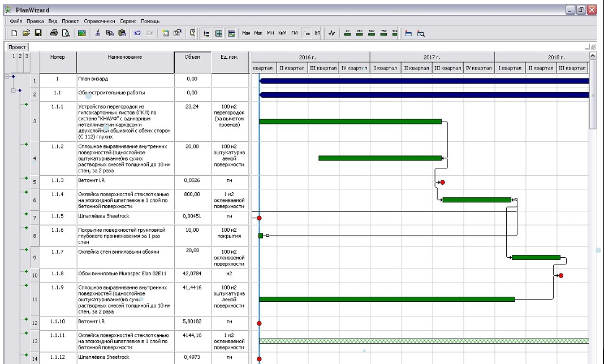Toggle the МН toolbar mode
This screenshot has width=604, height=364.
pos(270,33)
